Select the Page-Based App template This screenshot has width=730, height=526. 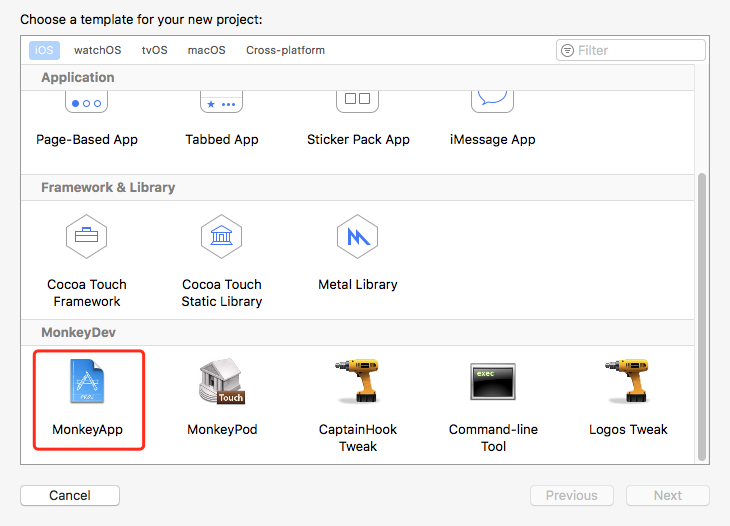click(x=87, y=120)
